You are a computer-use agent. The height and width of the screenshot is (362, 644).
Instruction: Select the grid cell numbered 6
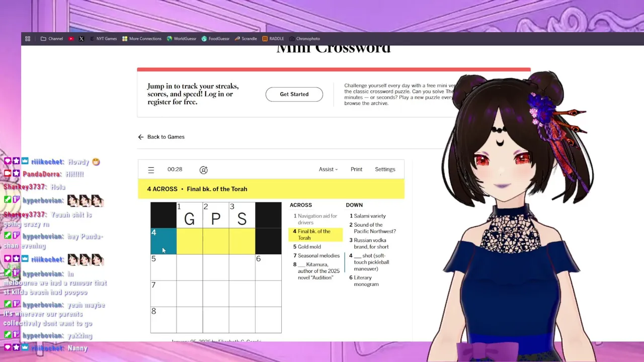(268, 267)
